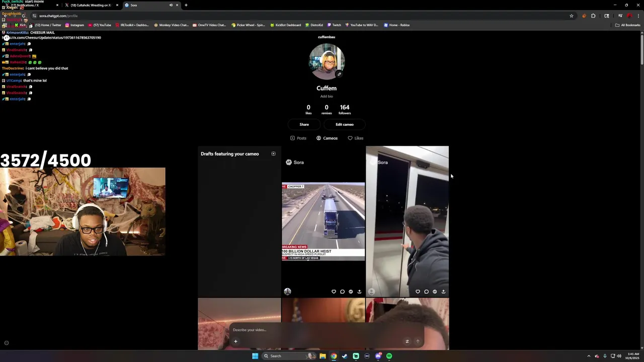Open author avatar on hoodie man video

coord(371,292)
